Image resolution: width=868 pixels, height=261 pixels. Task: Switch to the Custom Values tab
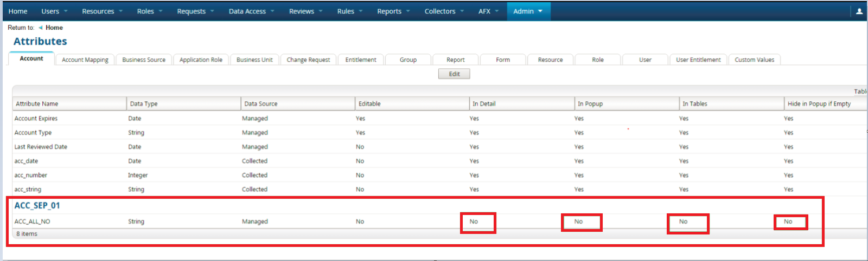[754, 60]
